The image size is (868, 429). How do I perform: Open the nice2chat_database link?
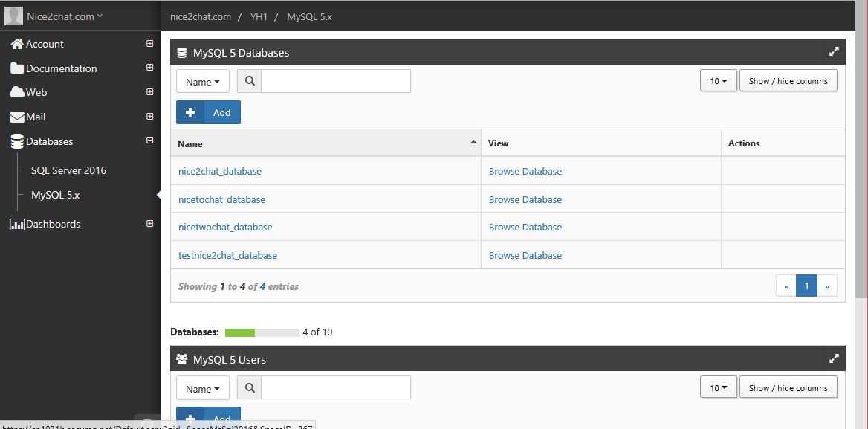220,172
